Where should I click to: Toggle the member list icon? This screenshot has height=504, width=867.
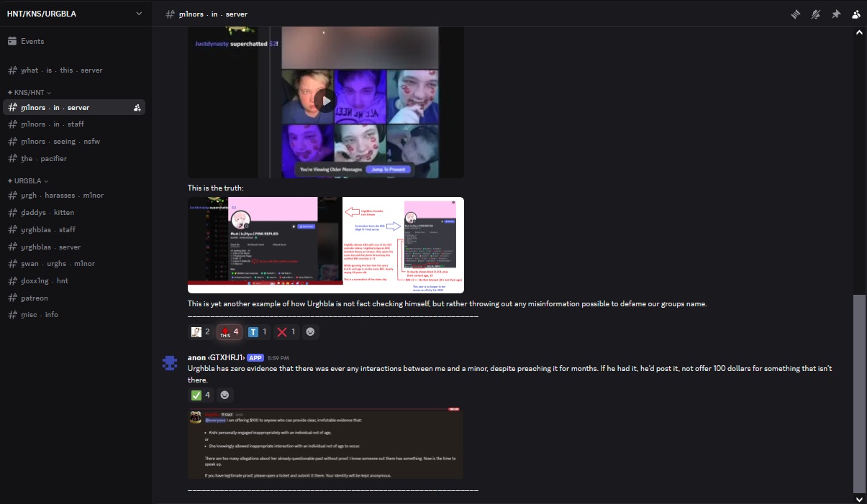pos(856,14)
